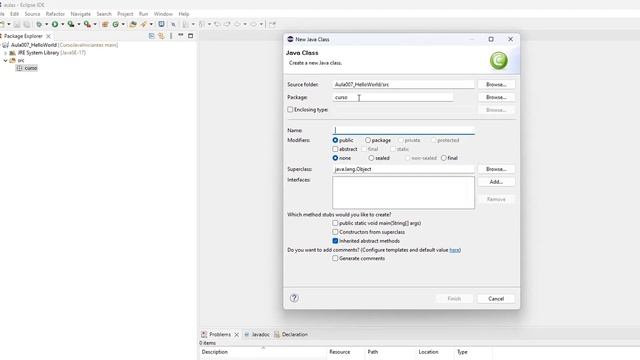Switch to the Javadoc tab
Viewport: 640px width, 360px height.
(257, 335)
